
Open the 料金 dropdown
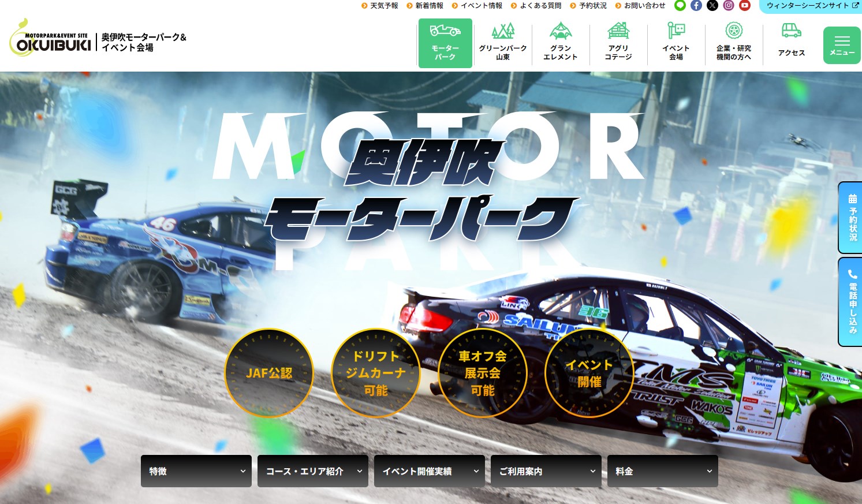pos(663,471)
